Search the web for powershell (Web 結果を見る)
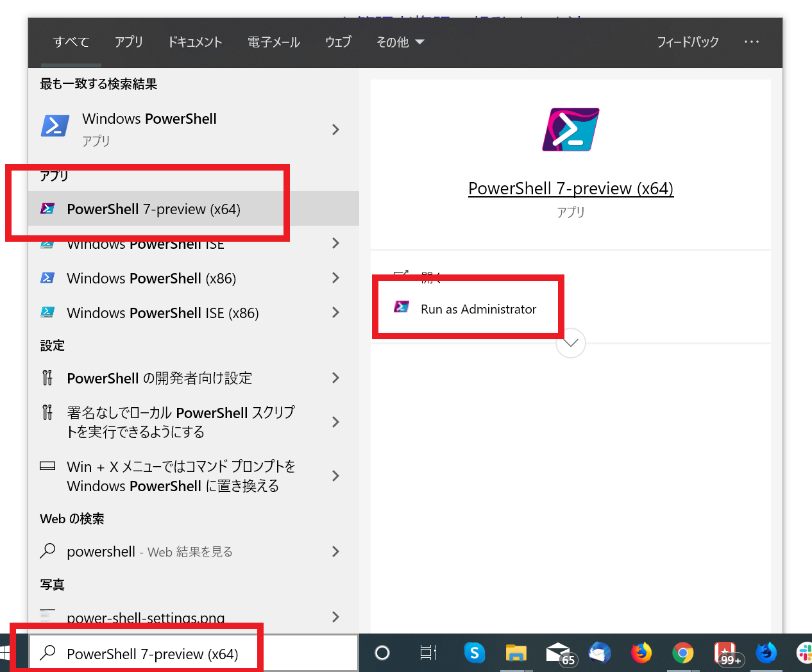Image resolution: width=812 pixels, height=672 pixels. pos(148,551)
